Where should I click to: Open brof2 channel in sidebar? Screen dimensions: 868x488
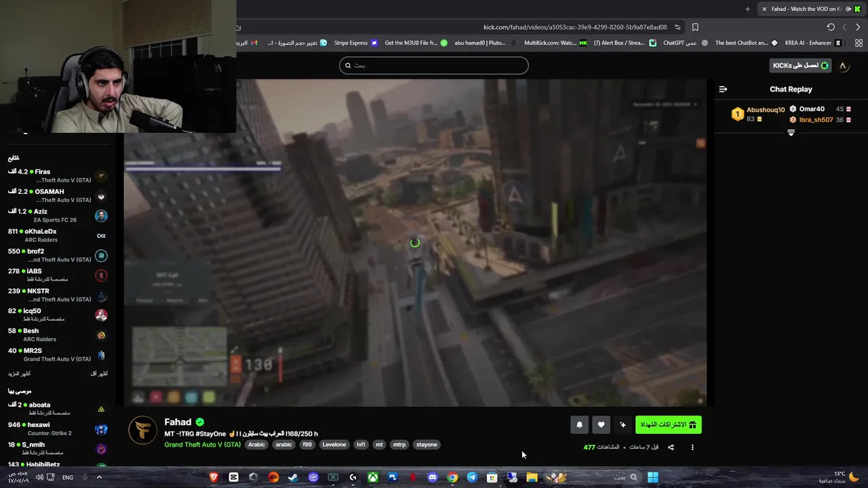click(58, 255)
